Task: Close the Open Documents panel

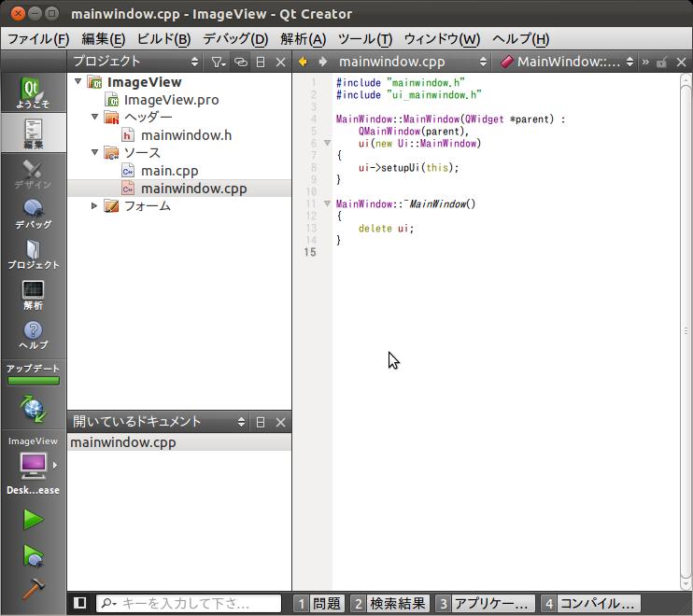Action: coord(280,422)
